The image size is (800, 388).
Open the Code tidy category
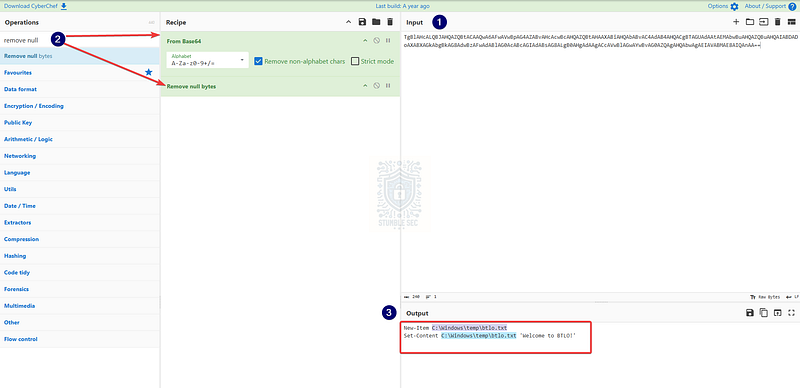click(x=80, y=273)
